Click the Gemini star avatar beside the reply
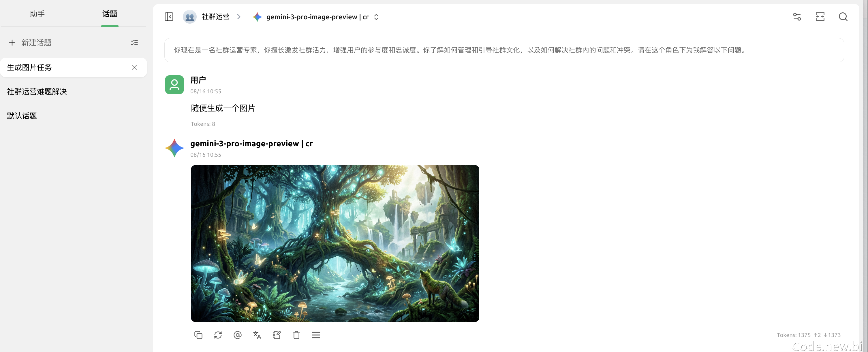868x352 pixels. click(174, 148)
